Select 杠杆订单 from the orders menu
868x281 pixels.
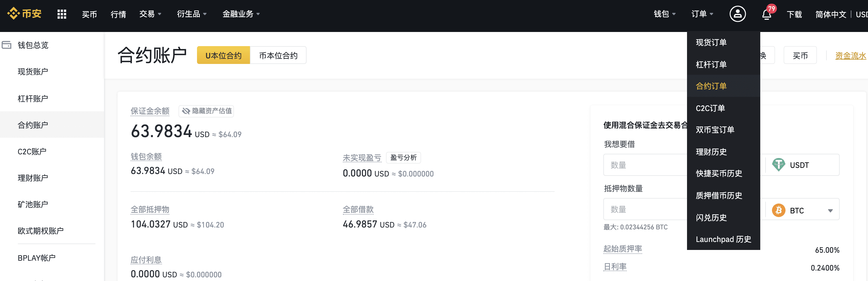723,64
